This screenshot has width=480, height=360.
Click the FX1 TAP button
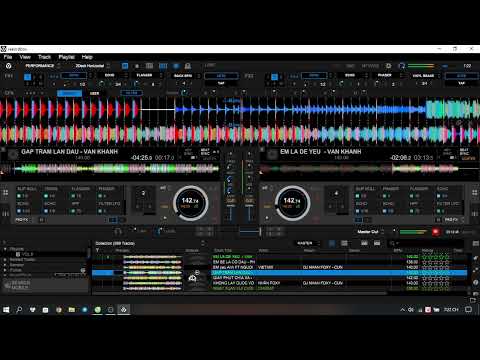221,83
